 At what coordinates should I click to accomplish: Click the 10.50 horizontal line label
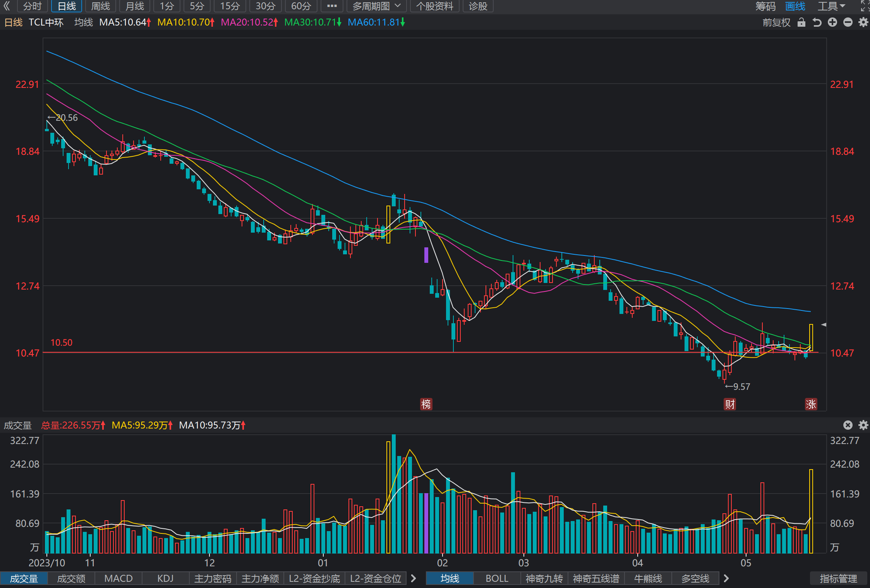[x=62, y=343]
